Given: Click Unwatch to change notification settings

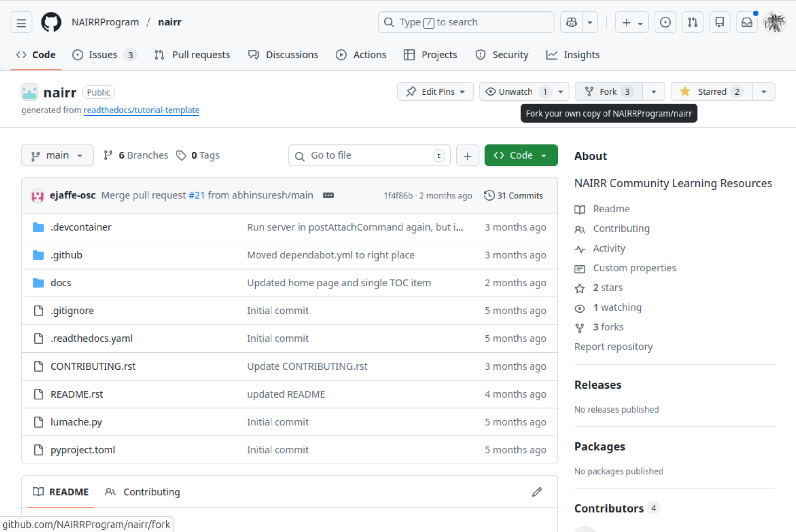Looking at the screenshot, I should [x=524, y=92].
